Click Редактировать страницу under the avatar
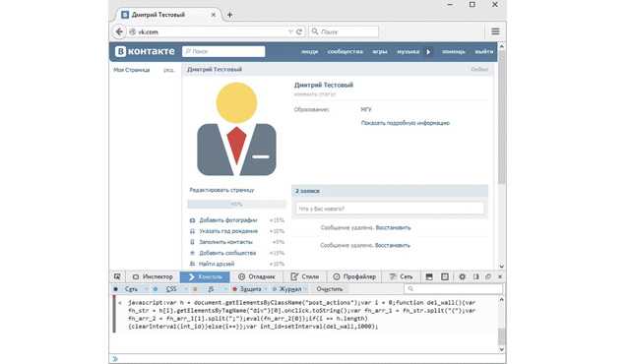Screen dimensions: 630x364 click(x=221, y=190)
